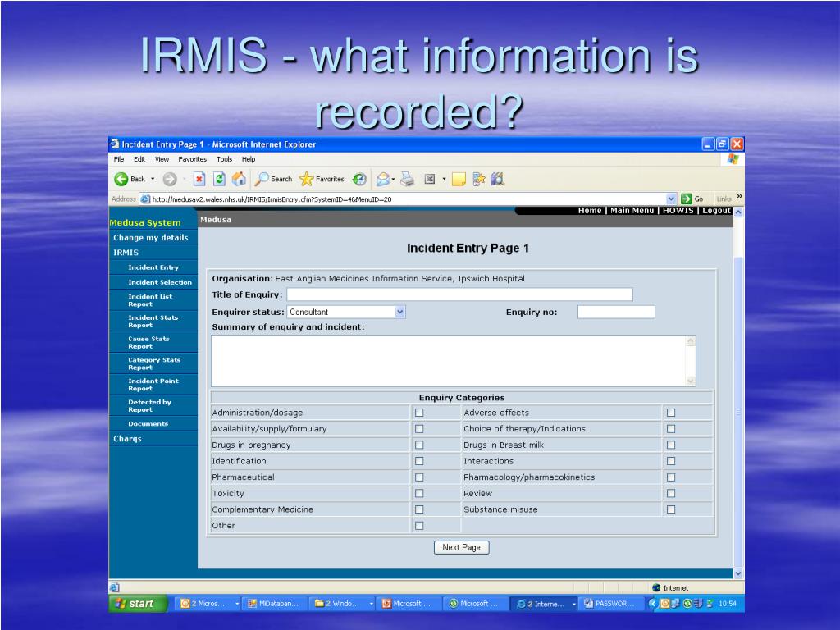Open the Tools menu
The height and width of the screenshot is (630, 840).
pyautogui.click(x=225, y=159)
